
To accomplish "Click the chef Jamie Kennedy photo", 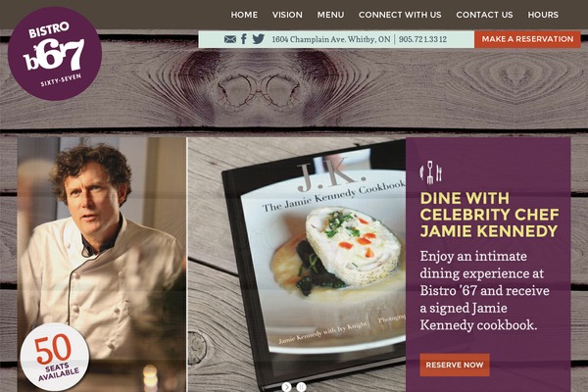I will pyautogui.click(x=102, y=264).
